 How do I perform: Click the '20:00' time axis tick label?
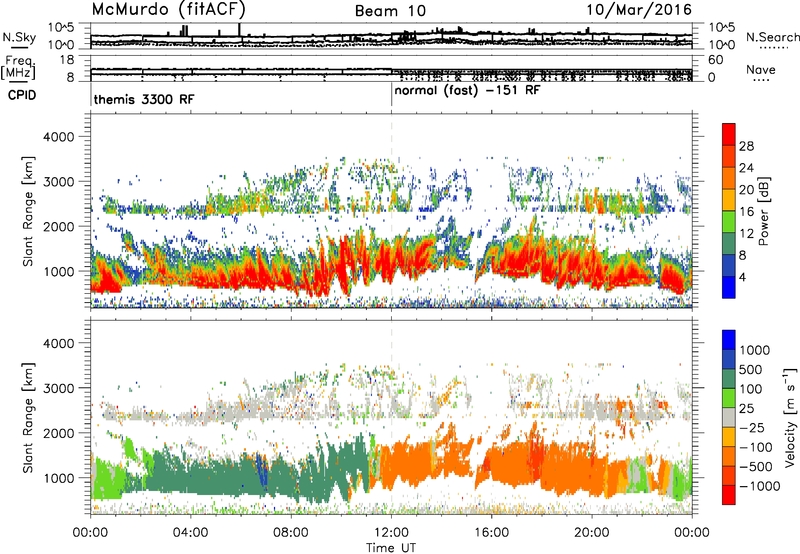point(592,533)
